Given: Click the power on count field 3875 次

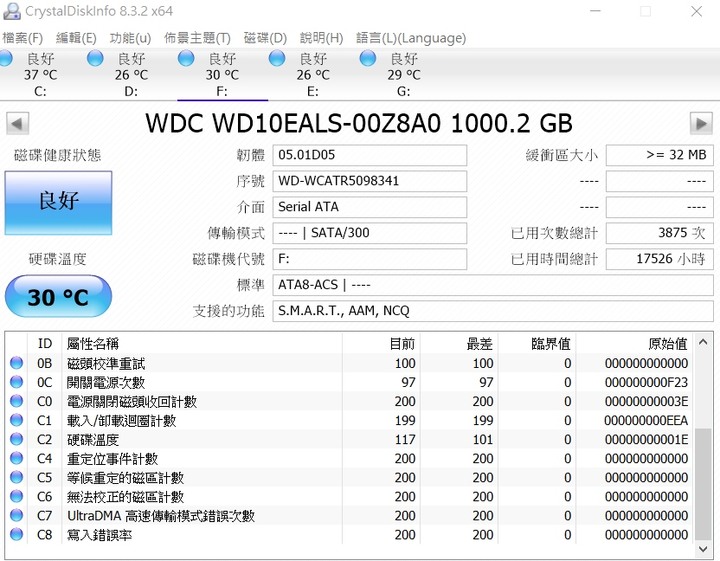Looking at the screenshot, I should tap(660, 233).
